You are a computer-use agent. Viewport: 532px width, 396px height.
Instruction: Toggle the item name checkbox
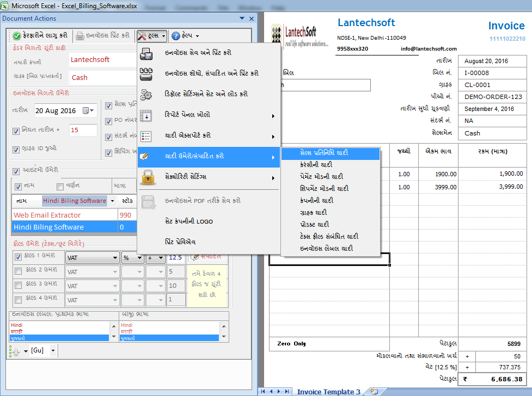[x=19, y=187]
